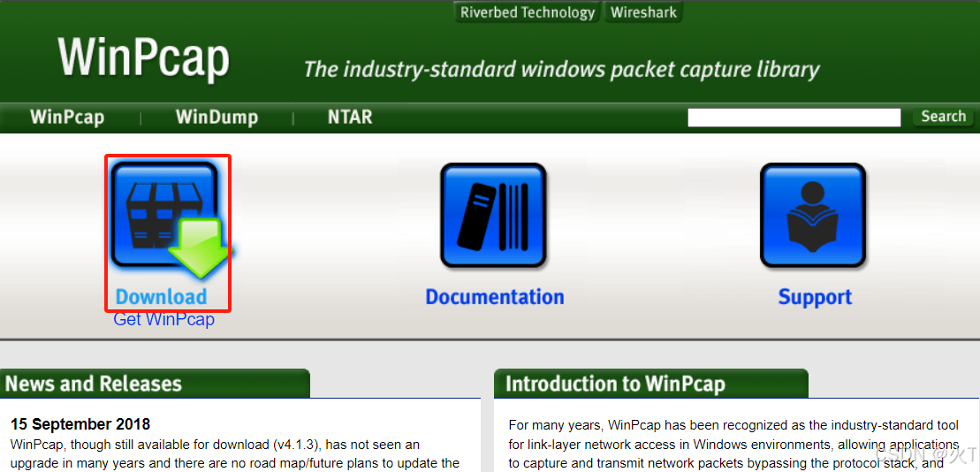980x472 pixels.
Task: Open the Download link text
Action: point(161,297)
